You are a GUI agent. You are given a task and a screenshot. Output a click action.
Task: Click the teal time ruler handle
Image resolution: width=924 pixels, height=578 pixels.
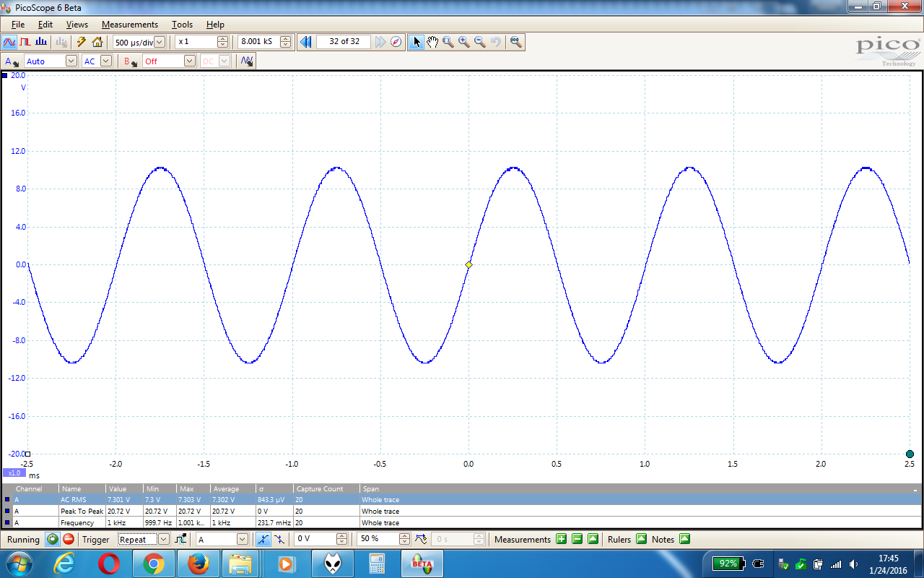910,454
